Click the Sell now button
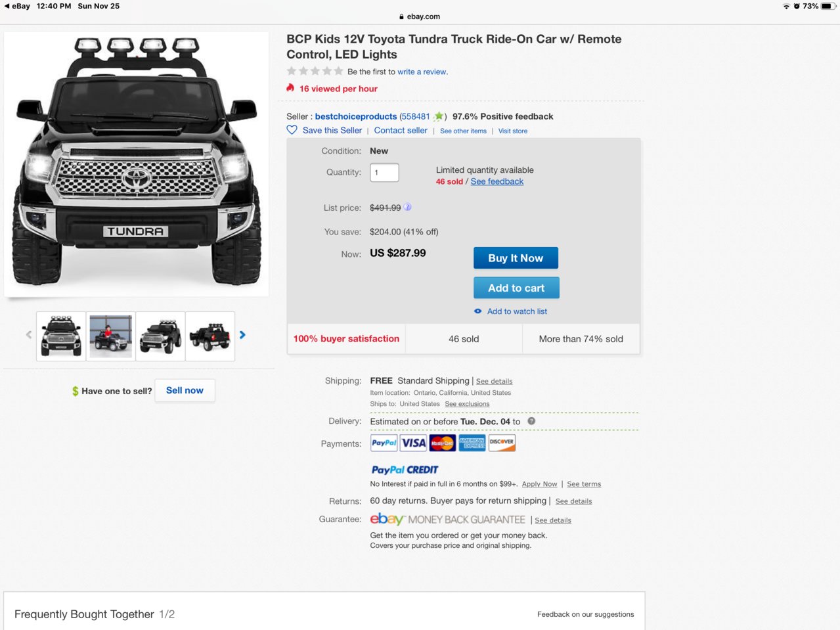 tap(185, 390)
